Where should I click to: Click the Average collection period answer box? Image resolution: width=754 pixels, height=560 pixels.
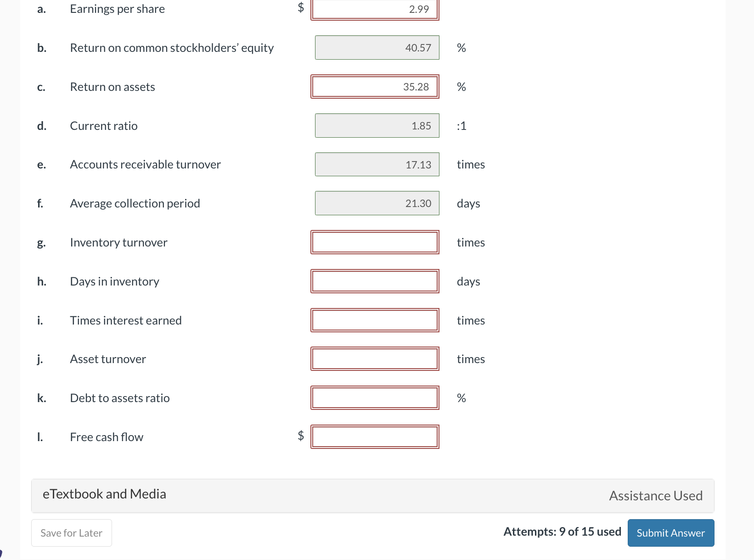pyautogui.click(x=377, y=203)
